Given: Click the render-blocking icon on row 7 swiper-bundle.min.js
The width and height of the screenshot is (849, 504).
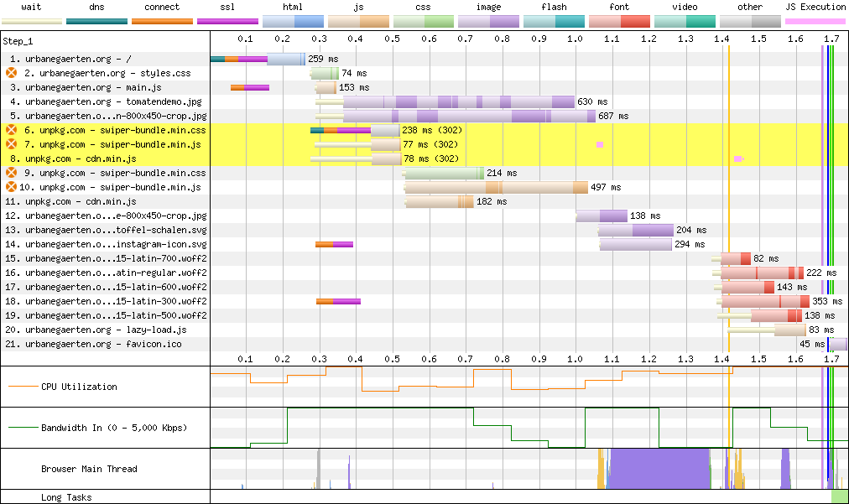Looking at the screenshot, I should pyautogui.click(x=12, y=144).
